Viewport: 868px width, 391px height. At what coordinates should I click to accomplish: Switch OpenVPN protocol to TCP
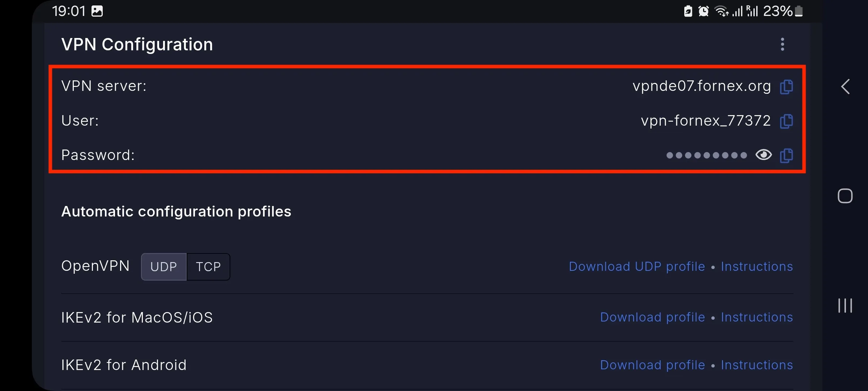point(208,267)
